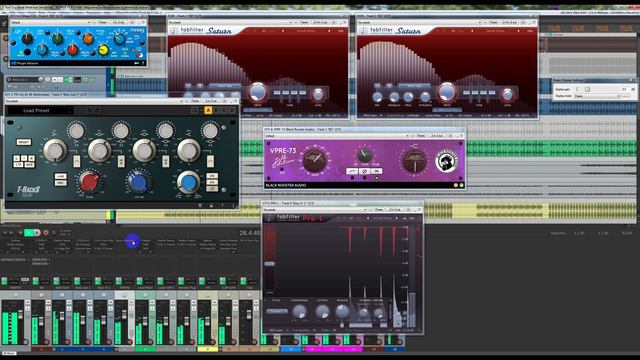Click the light blue output knob in T-RackS
Screen dimensions: 640x360
coord(189,182)
